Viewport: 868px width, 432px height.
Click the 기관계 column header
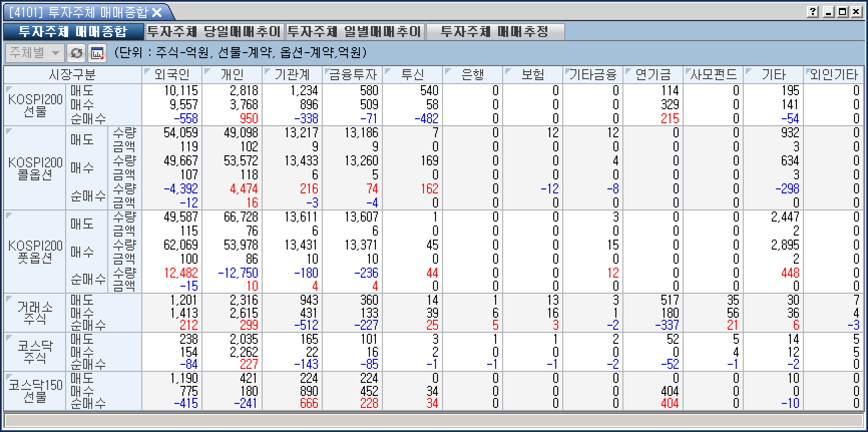(x=292, y=75)
